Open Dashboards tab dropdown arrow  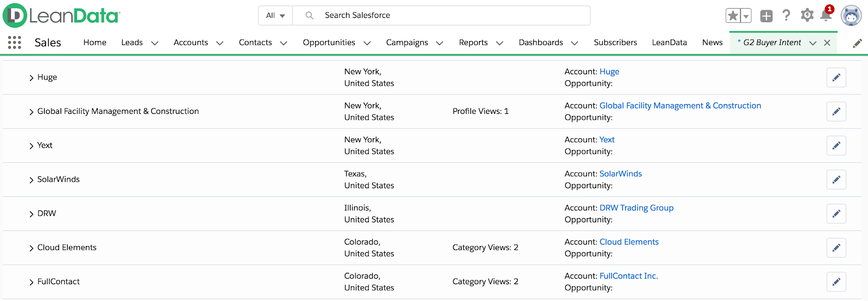point(575,43)
